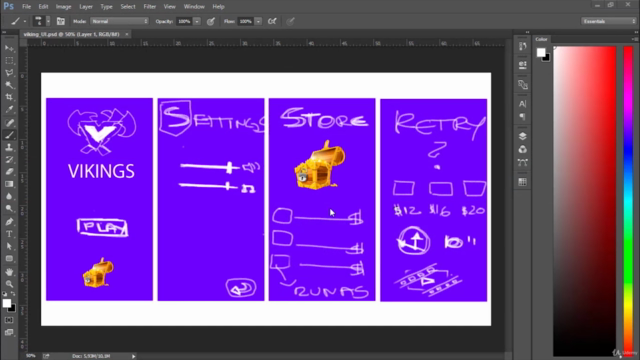The image size is (640, 360).
Task: Open the Color panel options menu
Action: click(x=635, y=39)
